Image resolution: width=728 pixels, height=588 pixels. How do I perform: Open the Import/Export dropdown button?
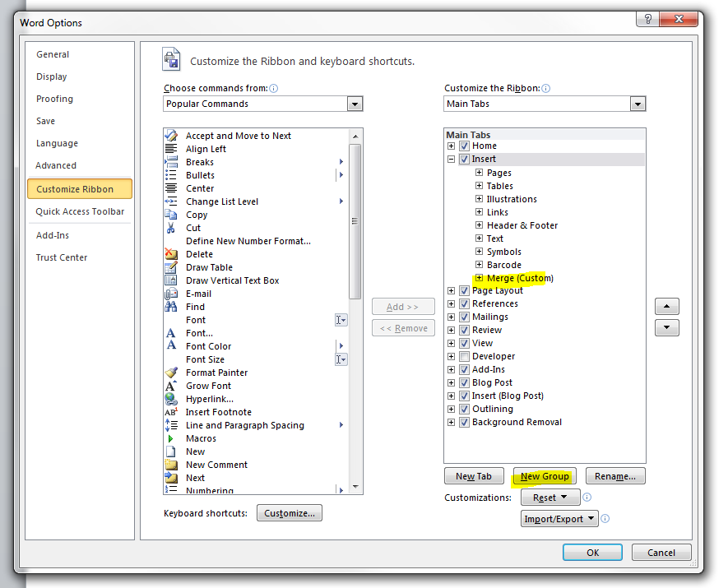tap(559, 518)
